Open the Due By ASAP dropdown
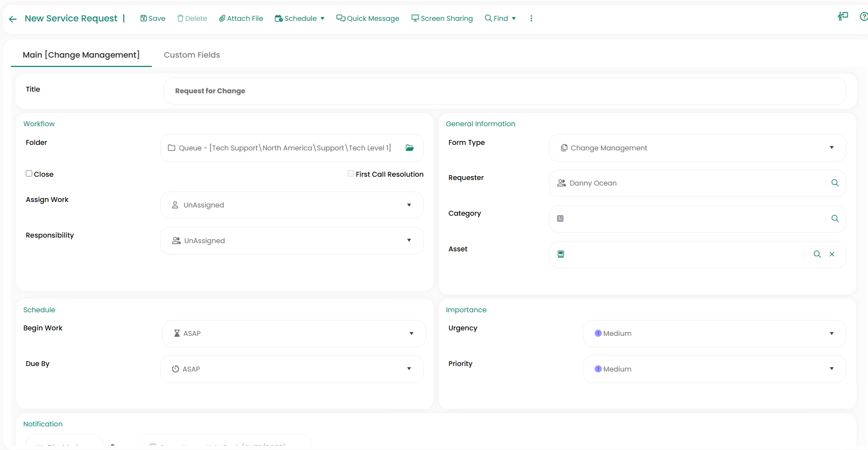This screenshot has height=450, width=868. (x=292, y=369)
